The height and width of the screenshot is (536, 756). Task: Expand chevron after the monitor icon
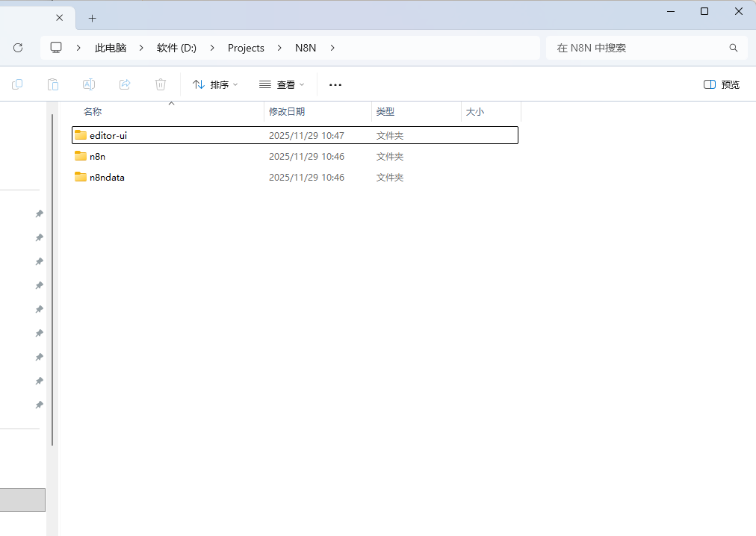coord(78,48)
